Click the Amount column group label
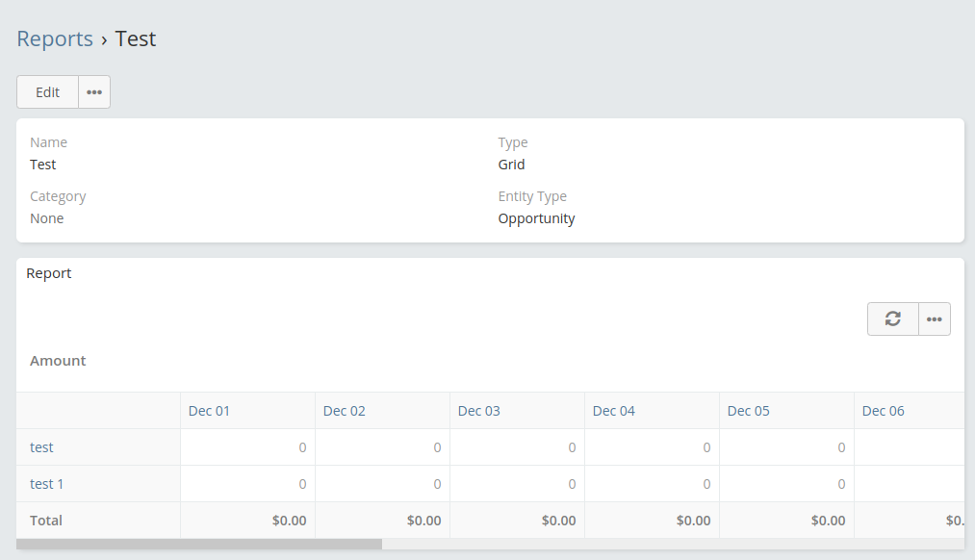This screenshot has width=975, height=560. click(58, 361)
